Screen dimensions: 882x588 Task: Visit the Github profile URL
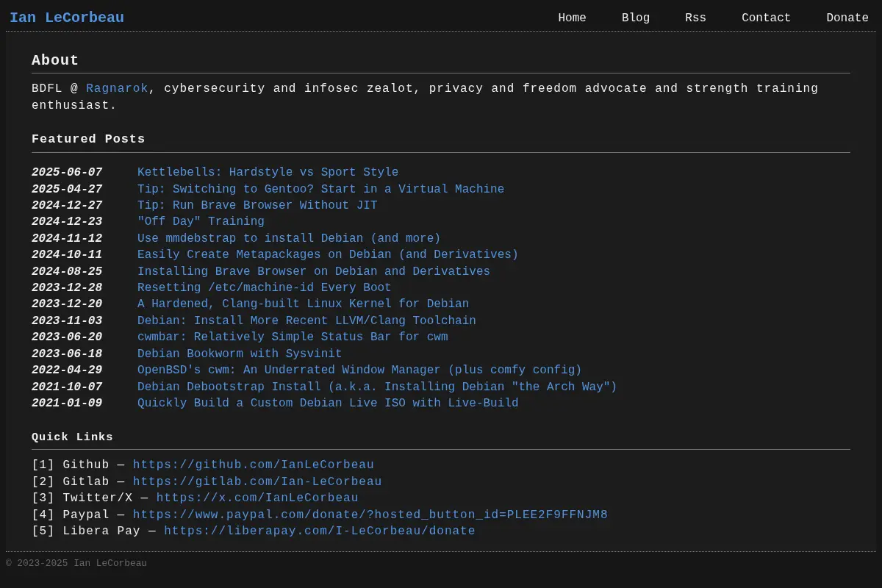(254, 465)
